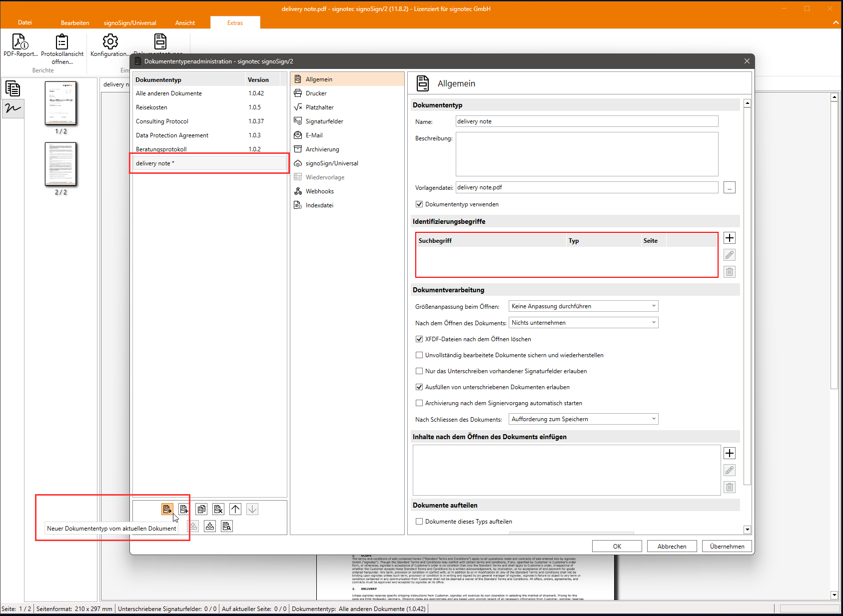Open the Größenanpassung beim Öffnen dropdown
Viewport: 843px width, 616px height.
point(583,306)
